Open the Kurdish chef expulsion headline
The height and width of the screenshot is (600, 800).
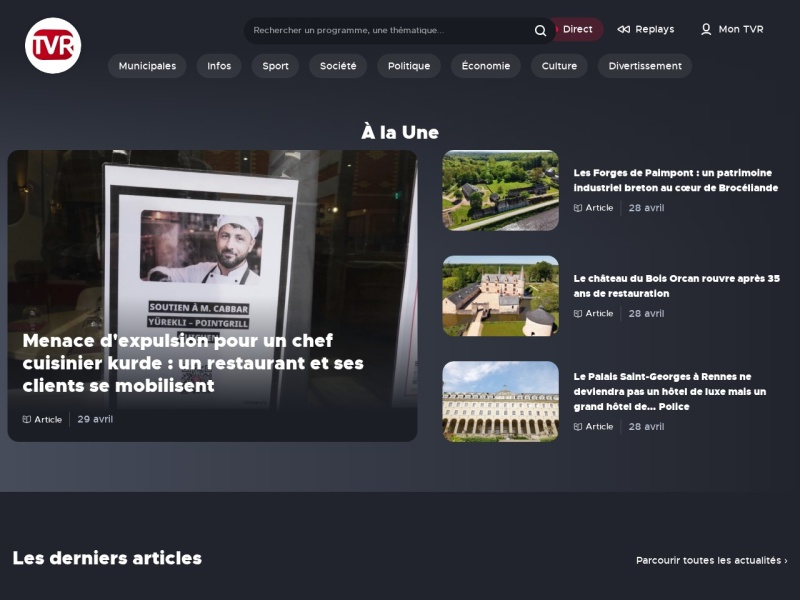(193, 363)
